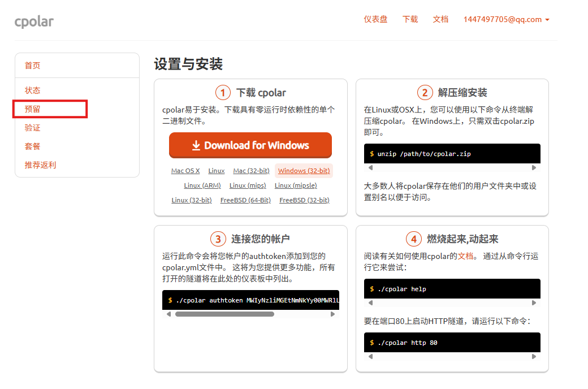Click the ./cpolar http 80 command box

(x=452, y=343)
